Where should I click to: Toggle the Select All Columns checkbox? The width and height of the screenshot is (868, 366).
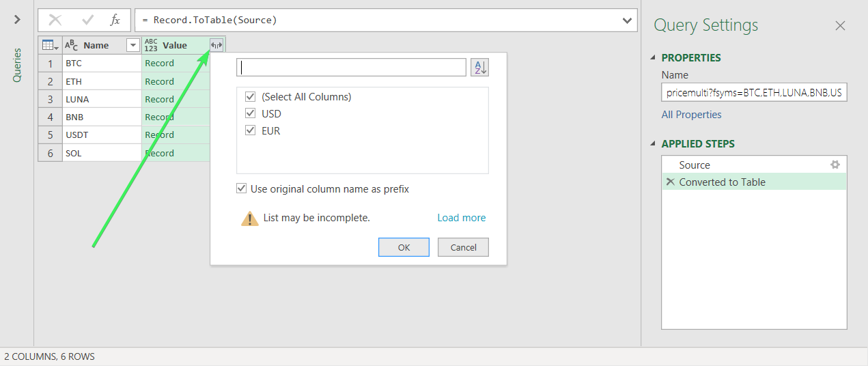coord(250,97)
